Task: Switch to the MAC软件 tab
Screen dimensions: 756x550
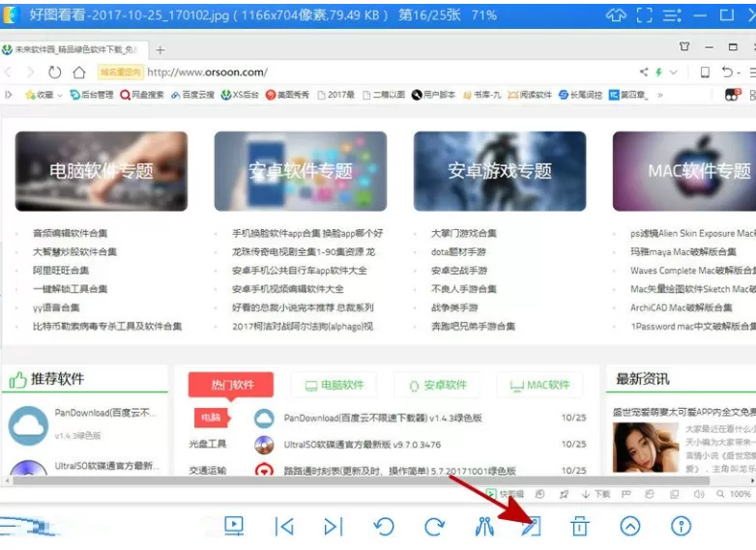Action: (x=540, y=385)
